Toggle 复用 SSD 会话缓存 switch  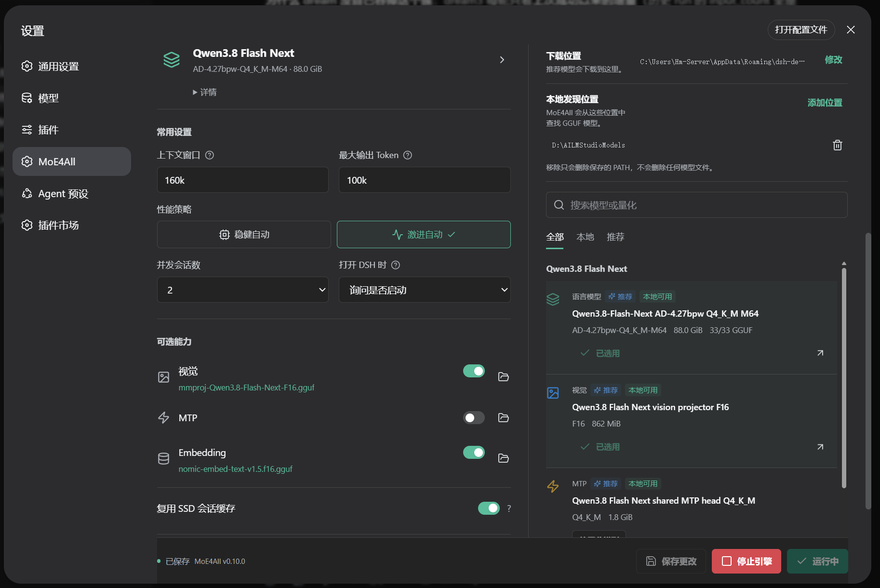[x=489, y=508]
